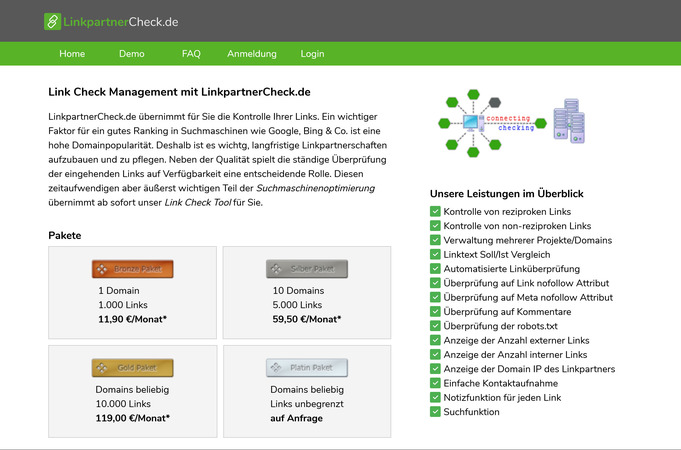
Task: Click the 59,50 €/Monat* price text
Action: click(x=307, y=319)
